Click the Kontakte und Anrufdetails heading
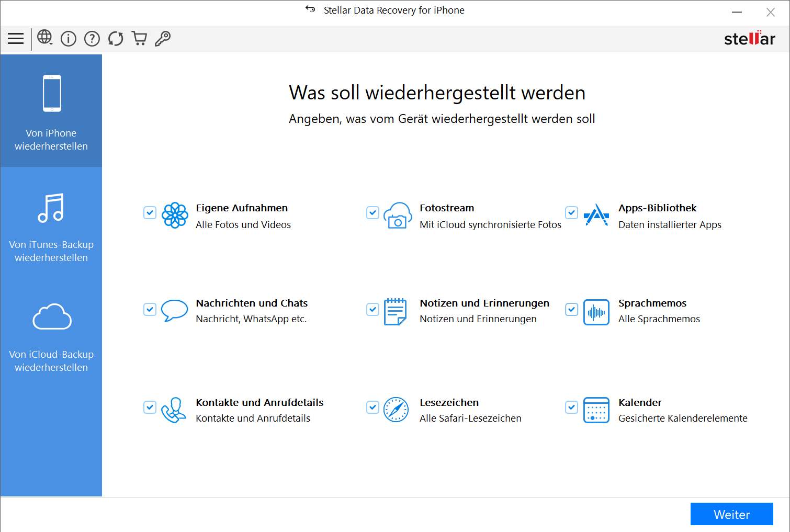 click(259, 402)
